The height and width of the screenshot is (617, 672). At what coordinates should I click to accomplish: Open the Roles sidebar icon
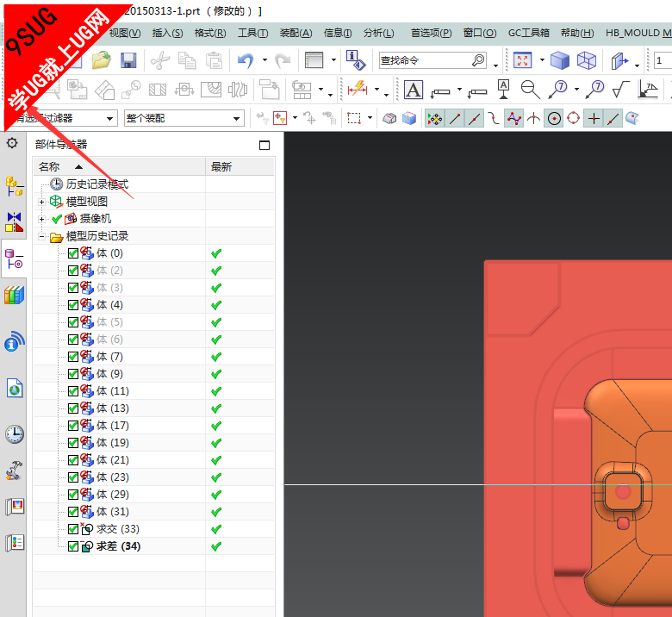(x=14, y=471)
